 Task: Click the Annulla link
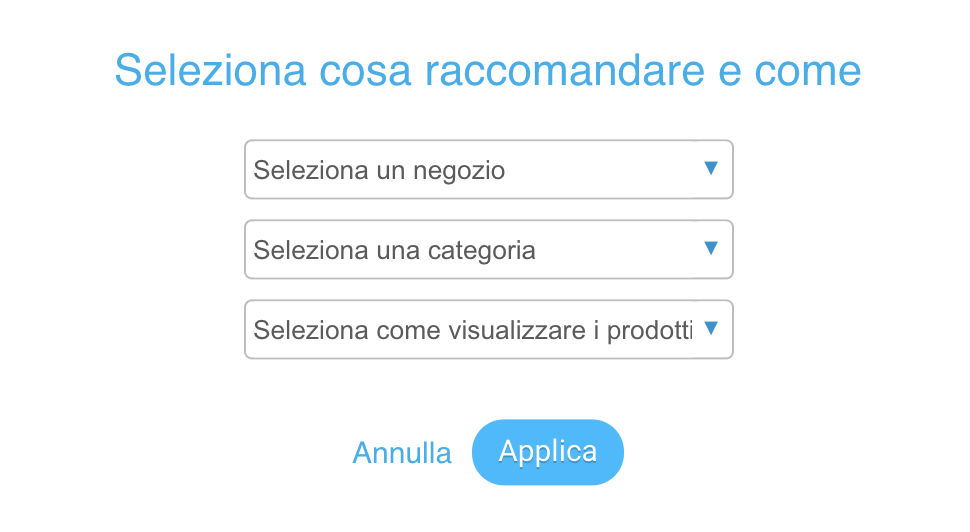click(x=402, y=453)
